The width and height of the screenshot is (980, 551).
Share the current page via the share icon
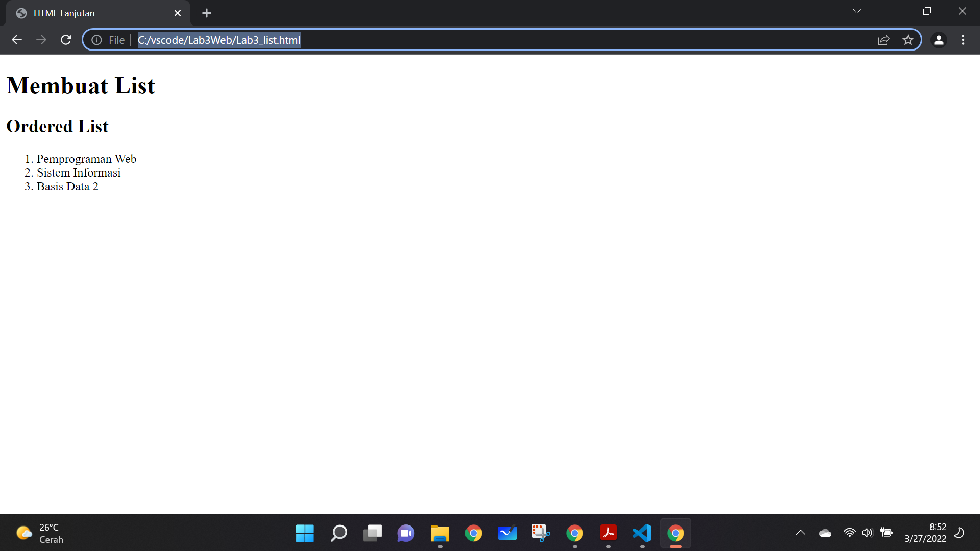(x=884, y=40)
